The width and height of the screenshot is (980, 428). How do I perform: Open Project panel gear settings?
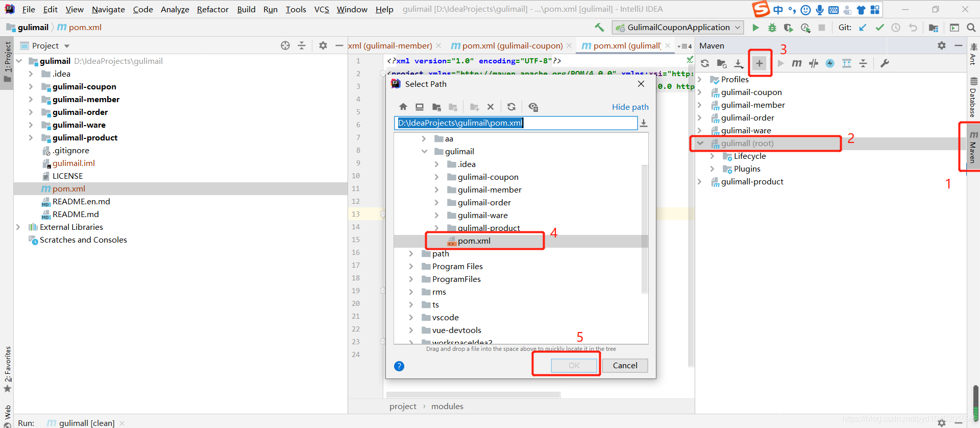(x=323, y=45)
